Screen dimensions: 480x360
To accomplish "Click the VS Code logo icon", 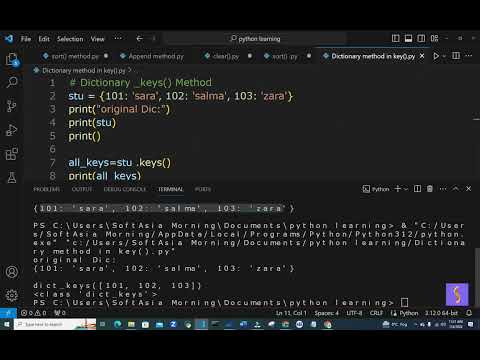I will click(9, 39).
